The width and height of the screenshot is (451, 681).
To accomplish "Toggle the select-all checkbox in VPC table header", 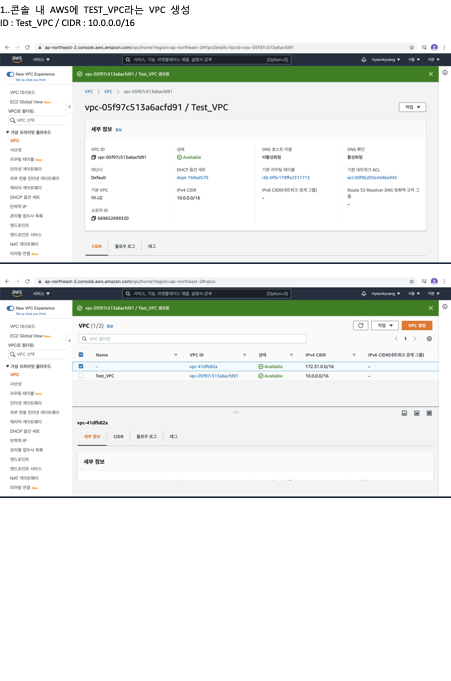I will tap(81, 354).
